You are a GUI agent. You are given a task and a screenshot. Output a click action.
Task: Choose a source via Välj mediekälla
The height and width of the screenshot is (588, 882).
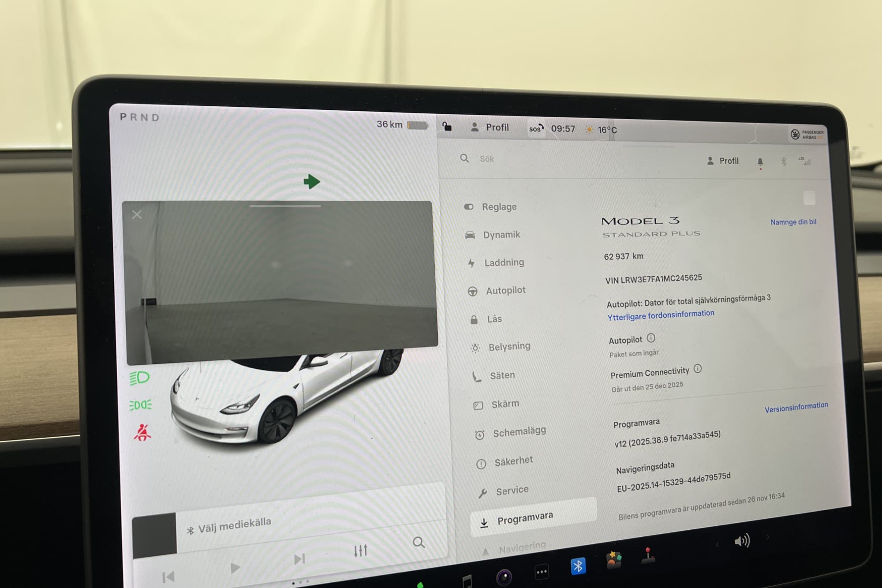234,525
